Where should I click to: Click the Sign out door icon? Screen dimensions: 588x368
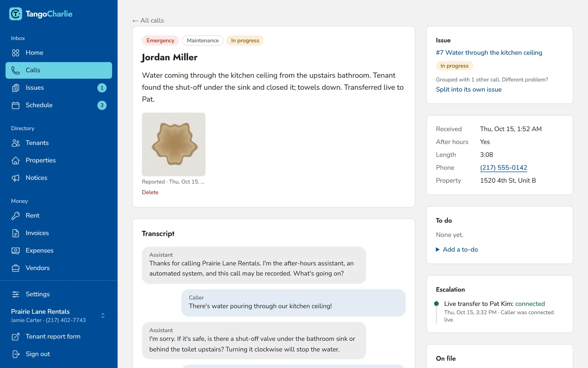[x=15, y=354]
